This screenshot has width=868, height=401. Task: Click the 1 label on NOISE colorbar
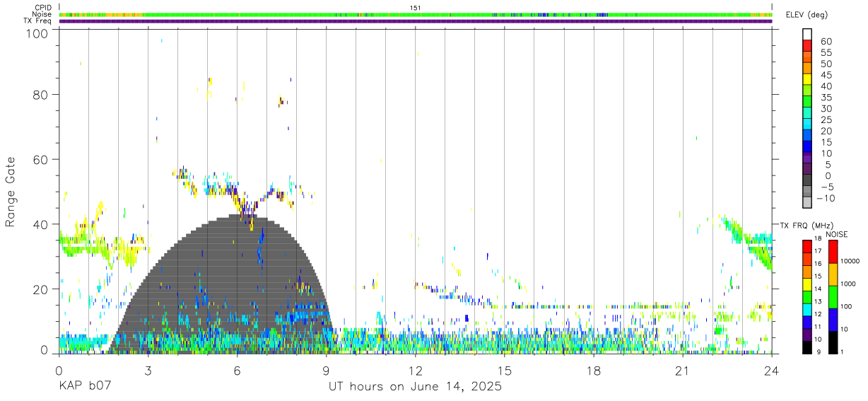point(842,352)
